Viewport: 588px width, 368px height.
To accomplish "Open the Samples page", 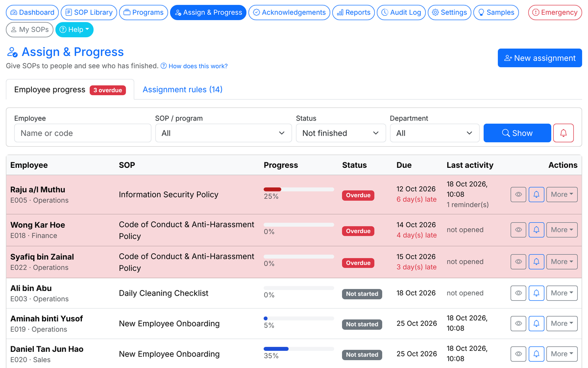I will pos(496,12).
